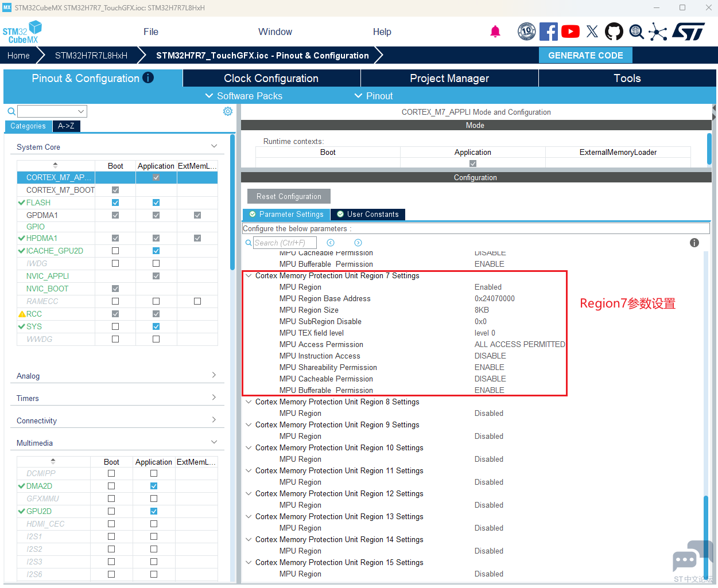The image size is (718, 588).
Task: Click the sort arrows in Multimedia table
Action: (x=53, y=461)
